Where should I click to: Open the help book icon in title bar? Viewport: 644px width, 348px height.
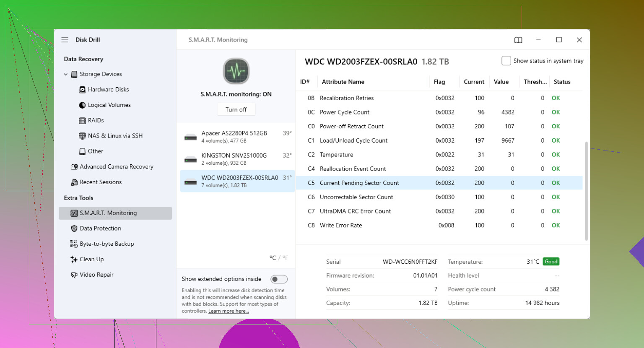click(x=518, y=40)
